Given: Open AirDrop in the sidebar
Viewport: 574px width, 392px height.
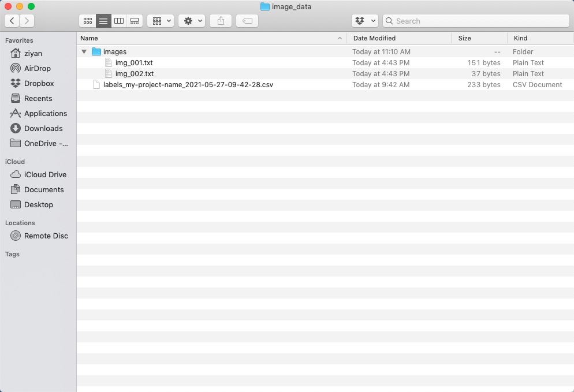Looking at the screenshot, I should 37,68.
